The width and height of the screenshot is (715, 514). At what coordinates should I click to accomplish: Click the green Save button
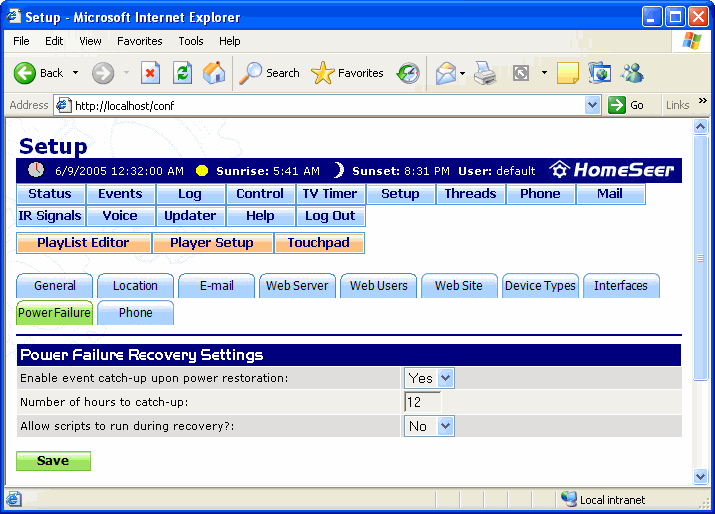53,461
